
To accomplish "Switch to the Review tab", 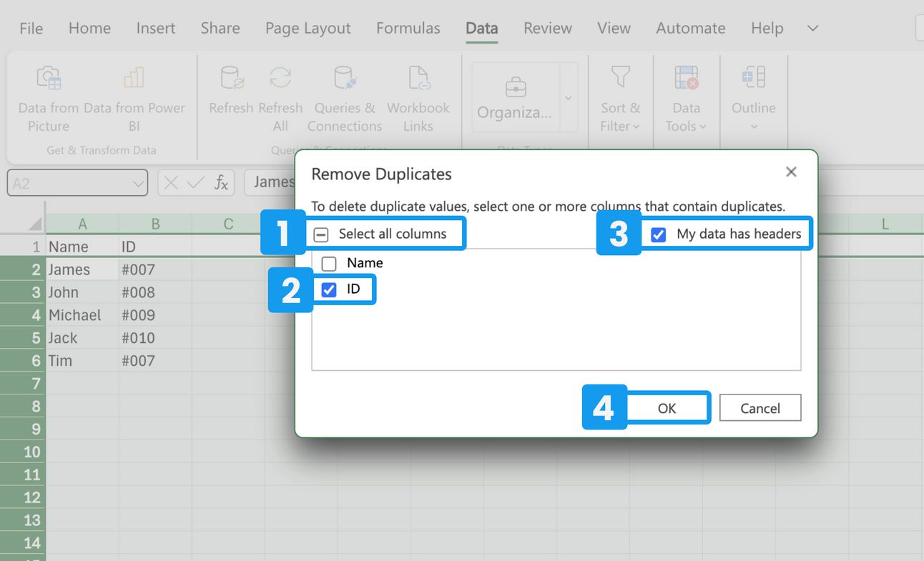I will click(x=548, y=28).
